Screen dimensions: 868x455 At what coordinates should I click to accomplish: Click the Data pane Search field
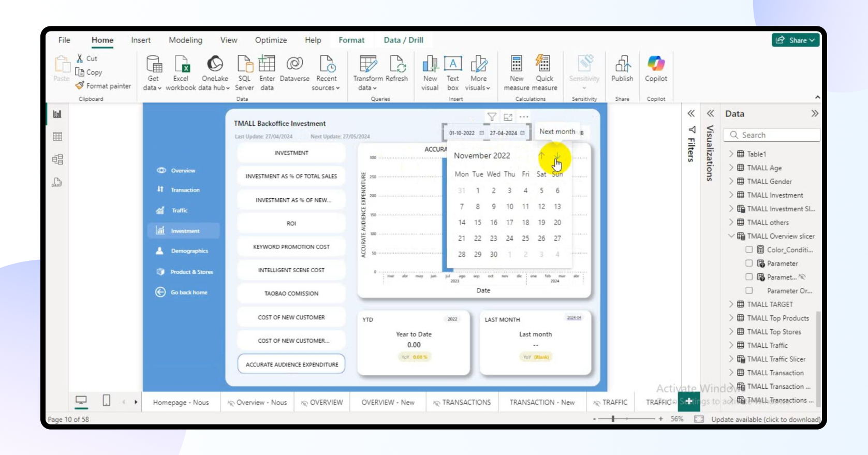(x=772, y=135)
